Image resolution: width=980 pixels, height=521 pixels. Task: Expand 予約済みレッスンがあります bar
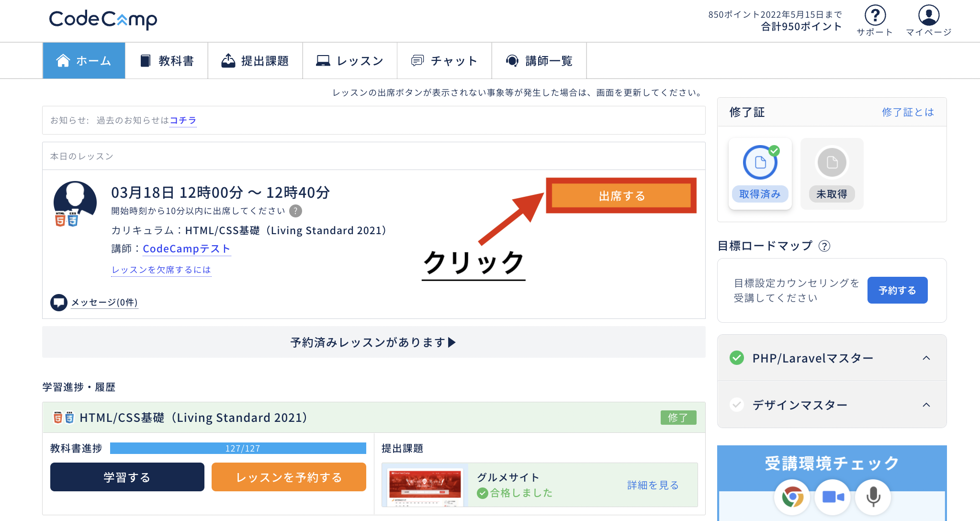tap(373, 342)
